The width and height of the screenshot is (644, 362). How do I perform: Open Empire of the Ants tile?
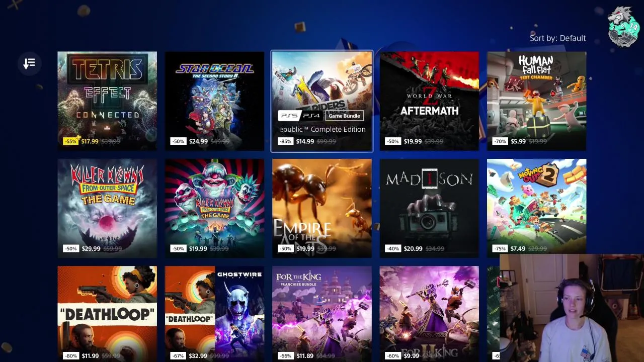[x=322, y=208]
